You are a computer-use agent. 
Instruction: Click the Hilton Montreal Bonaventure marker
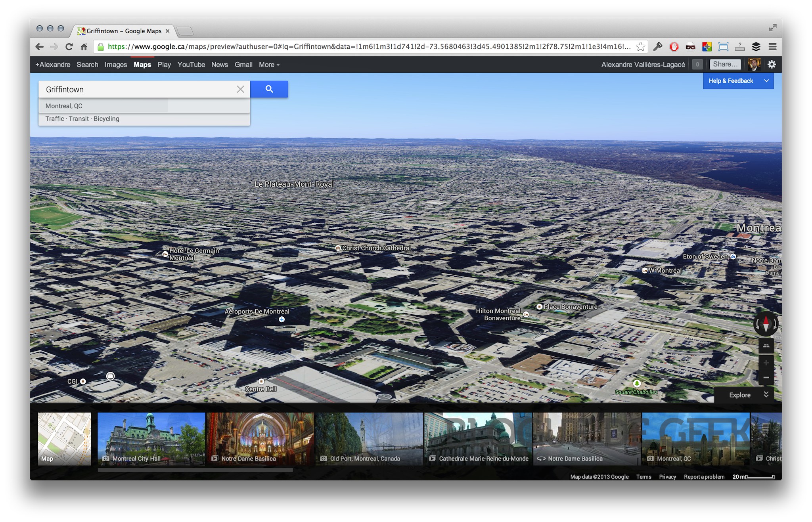coord(526,314)
